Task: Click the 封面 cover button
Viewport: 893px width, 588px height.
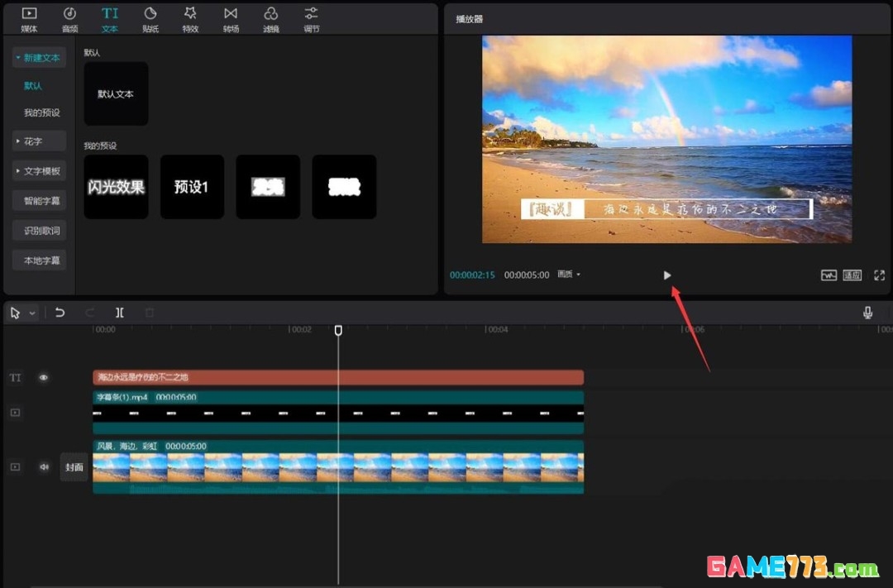Action: (x=74, y=467)
